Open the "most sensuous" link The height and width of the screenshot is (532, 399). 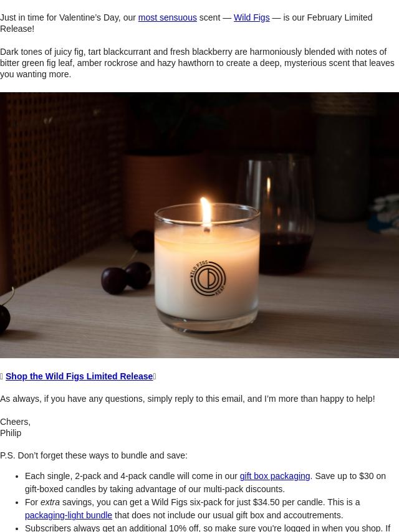(x=168, y=17)
